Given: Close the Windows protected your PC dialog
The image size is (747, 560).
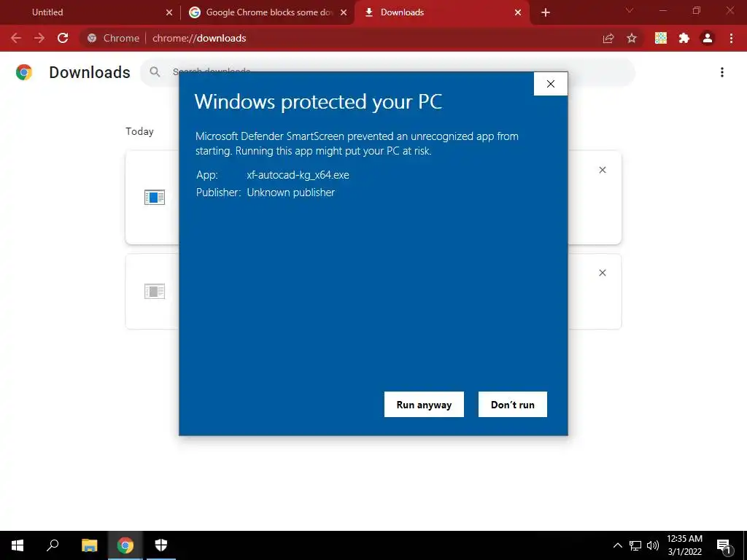Looking at the screenshot, I should pyautogui.click(x=550, y=84).
